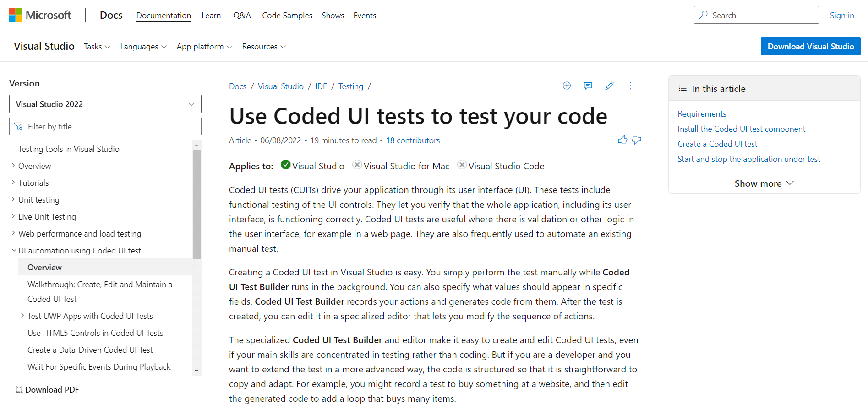Open the Tasks menu
Image resolution: width=868 pixels, height=409 pixels.
click(x=97, y=46)
